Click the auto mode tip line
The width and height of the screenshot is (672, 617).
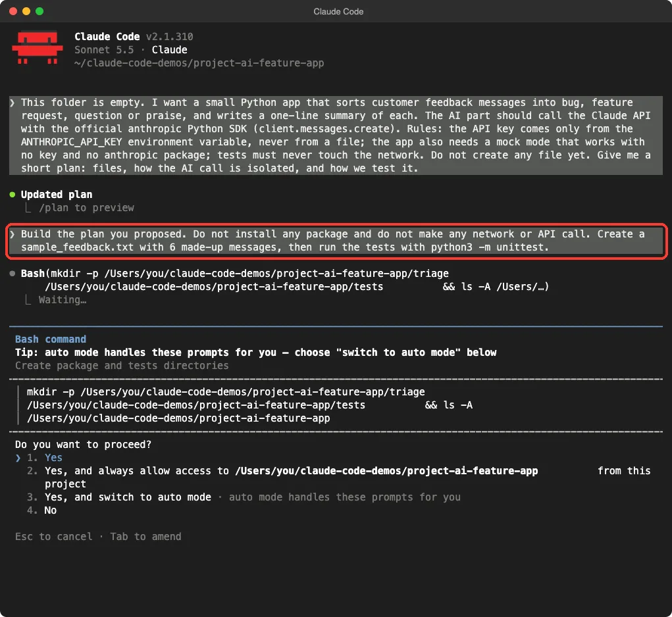256,353
